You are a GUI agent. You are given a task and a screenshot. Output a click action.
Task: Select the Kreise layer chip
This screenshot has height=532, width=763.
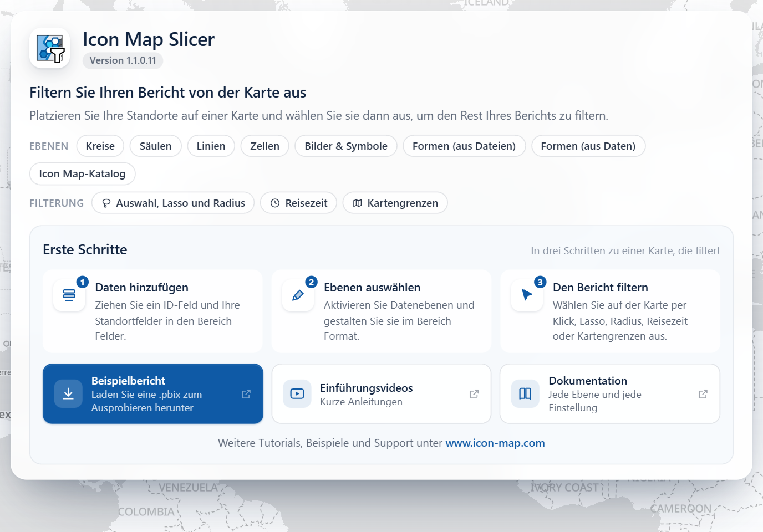[100, 146]
